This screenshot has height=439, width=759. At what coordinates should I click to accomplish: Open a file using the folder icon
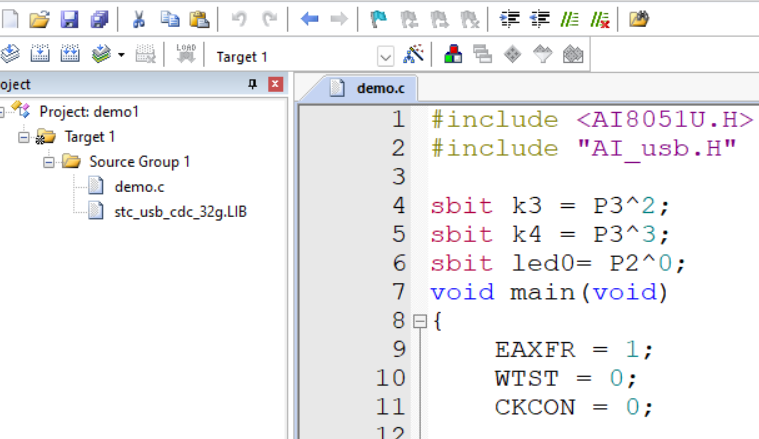[x=39, y=18]
